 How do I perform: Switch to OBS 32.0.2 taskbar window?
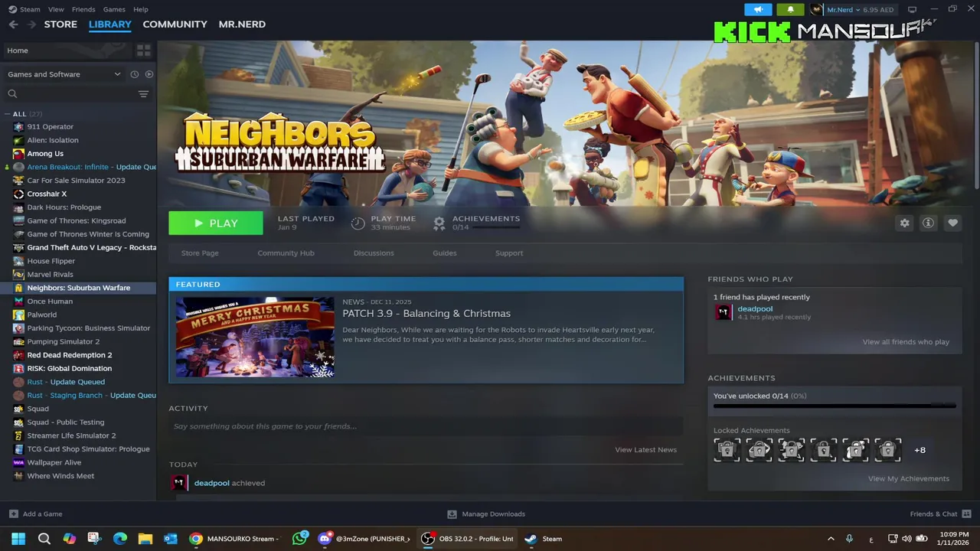click(469, 539)
